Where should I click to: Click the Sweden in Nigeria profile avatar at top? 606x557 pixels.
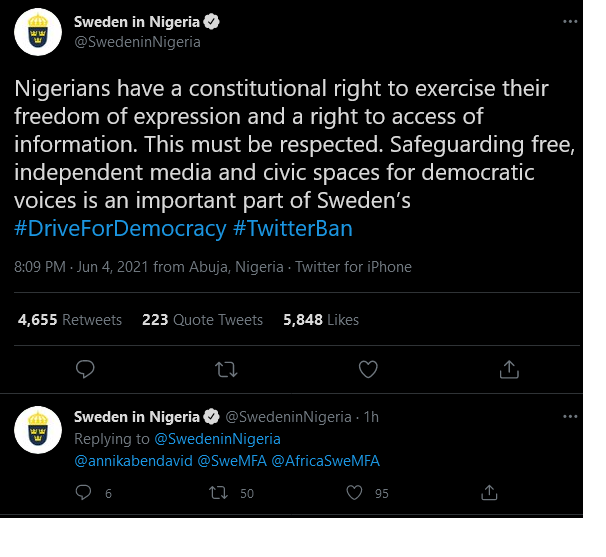click(x=40, y=31)
